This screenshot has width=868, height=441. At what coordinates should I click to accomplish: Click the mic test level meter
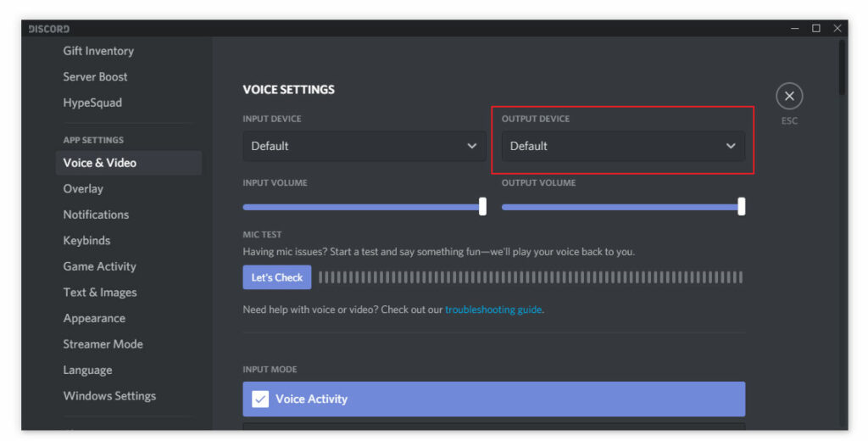[531, 277]
